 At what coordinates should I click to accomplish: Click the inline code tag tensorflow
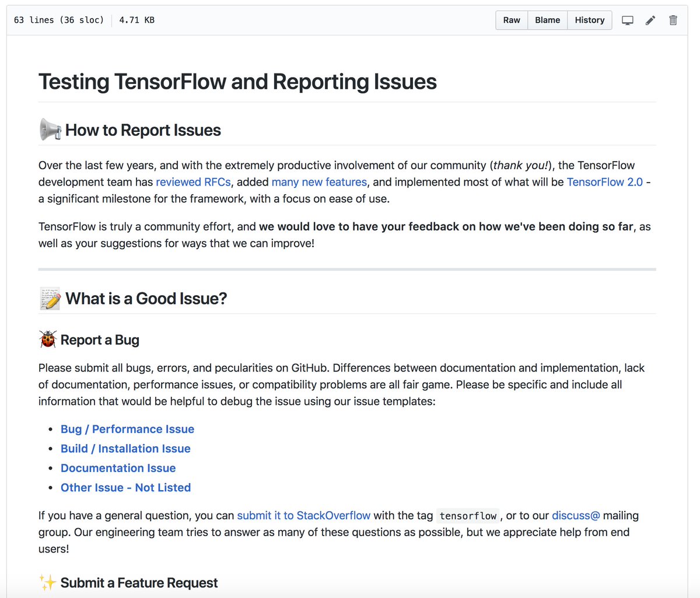coord(468,516)
